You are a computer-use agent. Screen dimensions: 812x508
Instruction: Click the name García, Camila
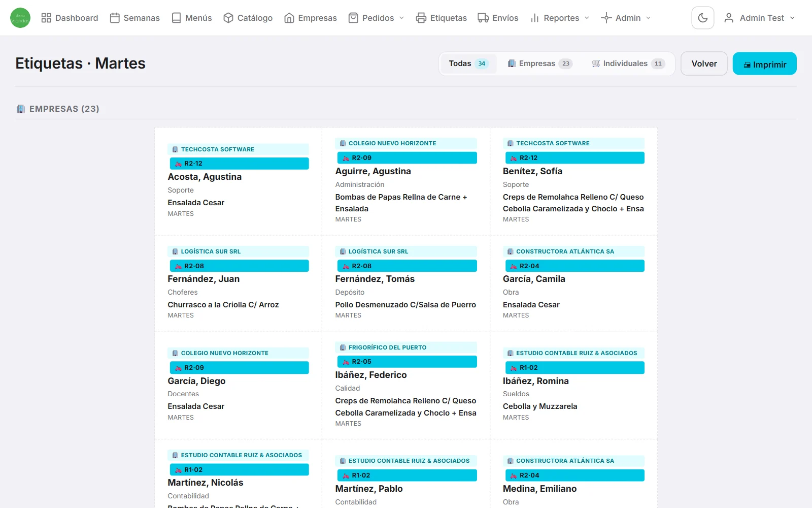click(x=534, y=279)
